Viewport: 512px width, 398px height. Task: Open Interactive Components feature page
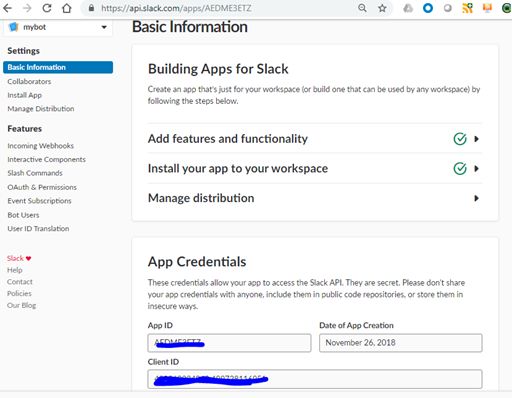click(46, 159)
